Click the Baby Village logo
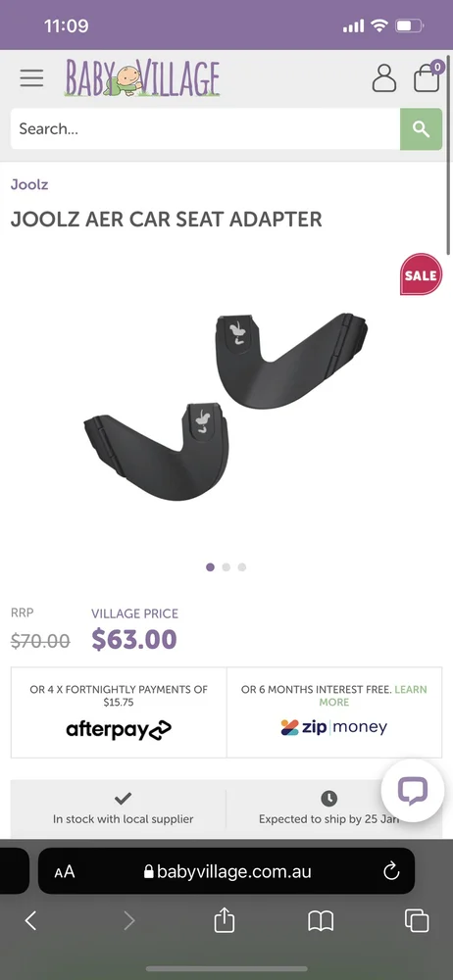The image size is (453, 980). [142, 78]
